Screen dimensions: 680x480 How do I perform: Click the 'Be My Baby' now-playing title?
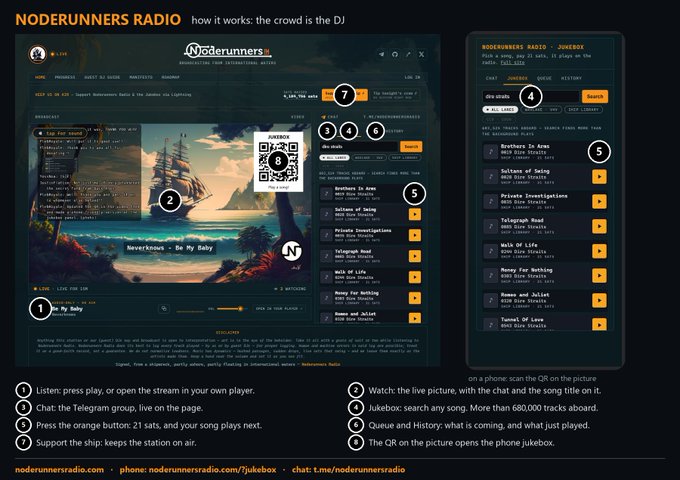pos(67,309)
